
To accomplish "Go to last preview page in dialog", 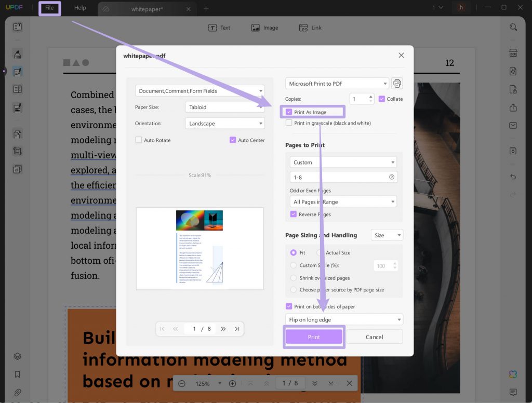I will pos(237,329).
